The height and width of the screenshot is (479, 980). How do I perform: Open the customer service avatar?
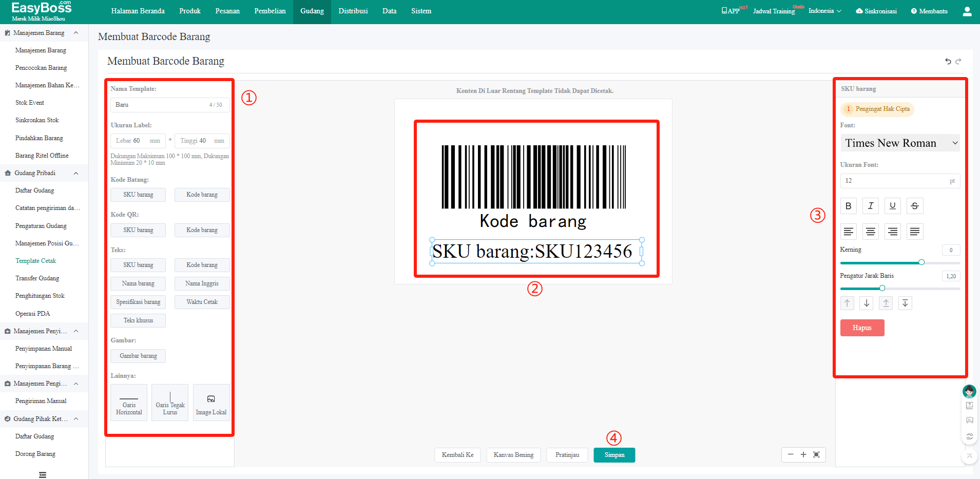click(969, 392)
